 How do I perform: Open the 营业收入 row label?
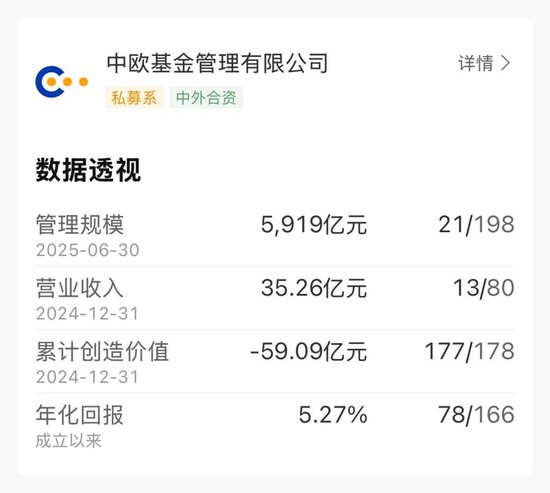pos(80,288)
